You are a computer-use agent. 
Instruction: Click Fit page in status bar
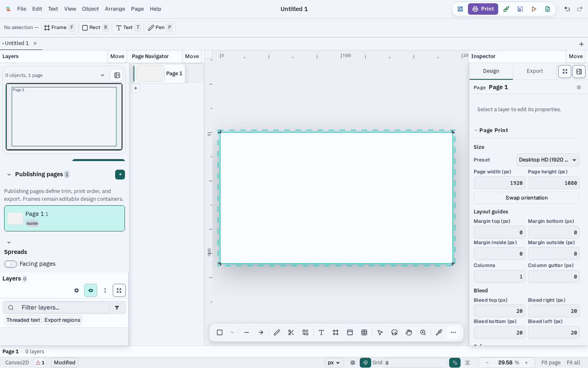pyautogui.click(x=551, y=363)
